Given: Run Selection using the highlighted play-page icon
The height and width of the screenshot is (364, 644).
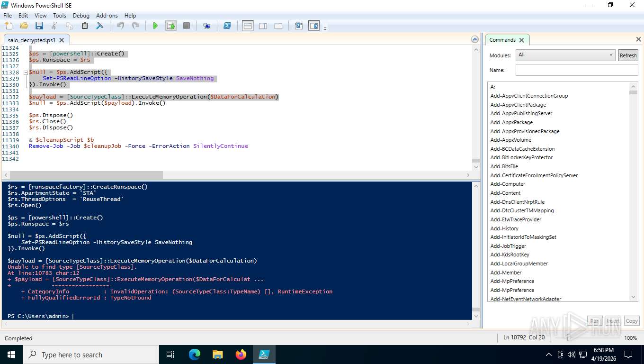Looking at the screenshot, I should [x=171, y=26].
